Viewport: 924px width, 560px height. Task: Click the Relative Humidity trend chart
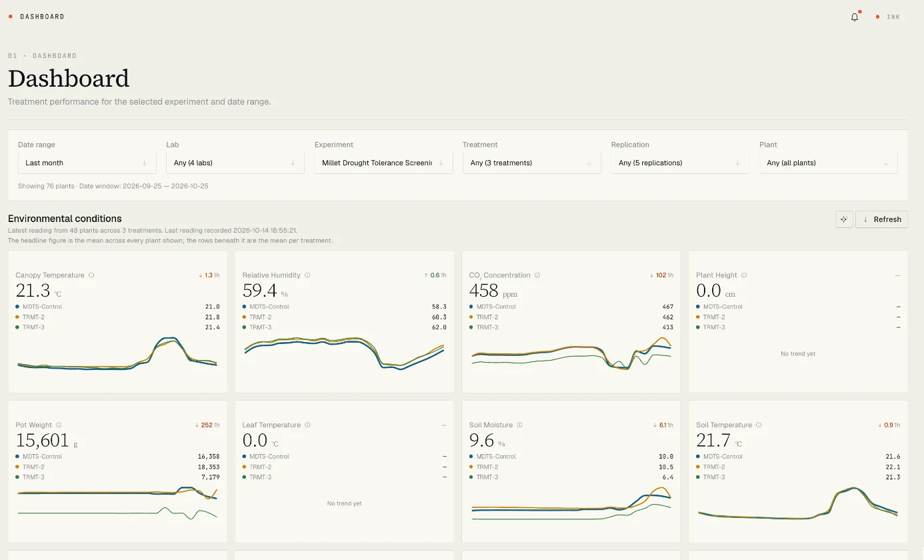coord(344,354)
